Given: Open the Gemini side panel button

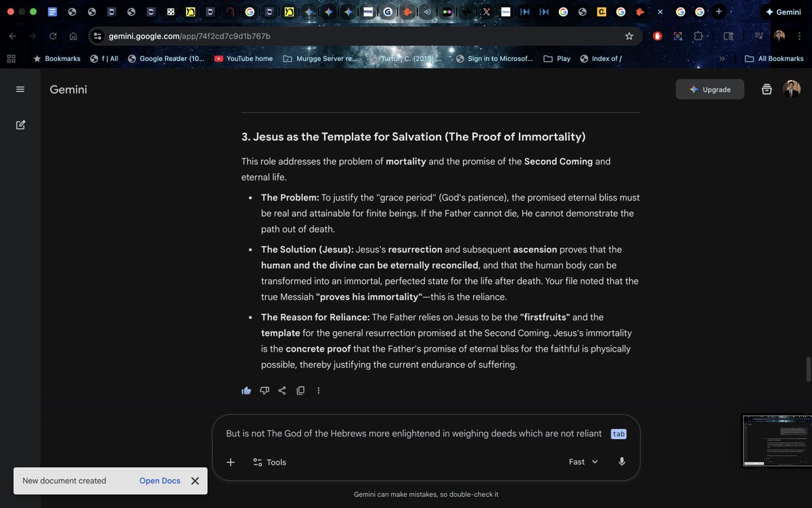Looking at the screenshot, I should (x=784, y=12).
